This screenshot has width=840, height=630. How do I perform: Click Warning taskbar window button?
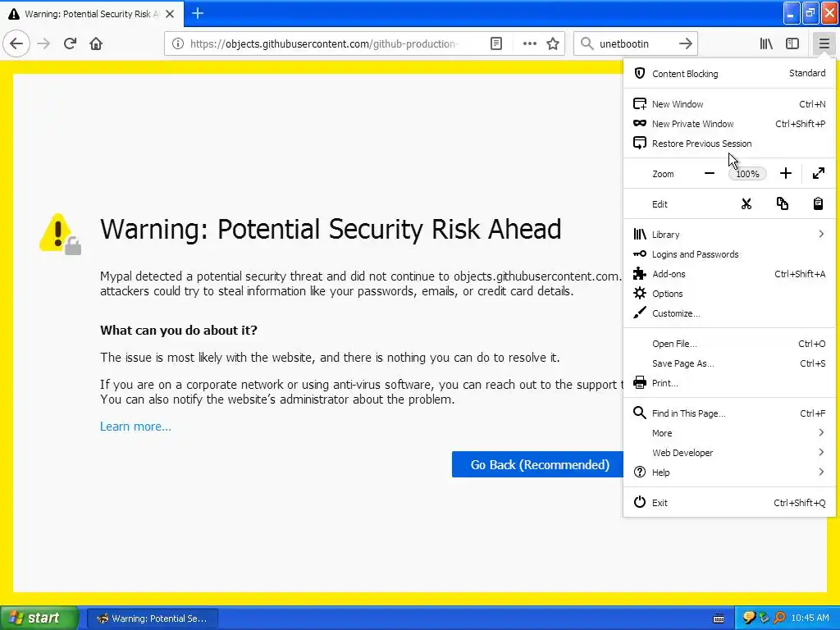(152, 619)
